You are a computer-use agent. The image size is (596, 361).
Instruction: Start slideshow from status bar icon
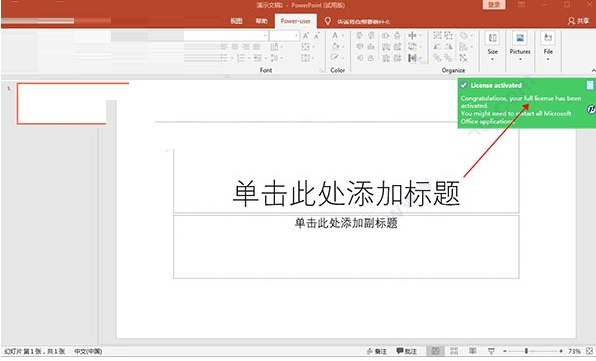click(x=491, y=351)
